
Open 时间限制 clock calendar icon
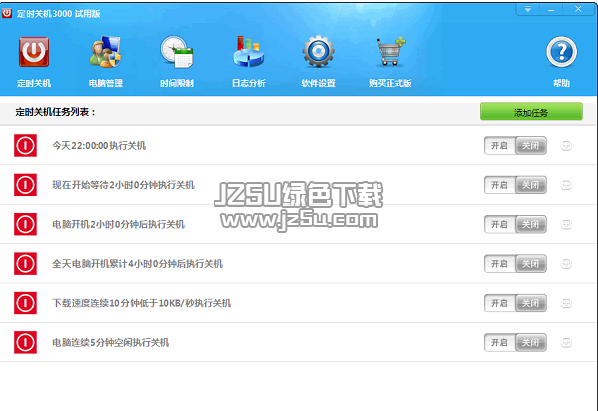[x=177, y=52]
